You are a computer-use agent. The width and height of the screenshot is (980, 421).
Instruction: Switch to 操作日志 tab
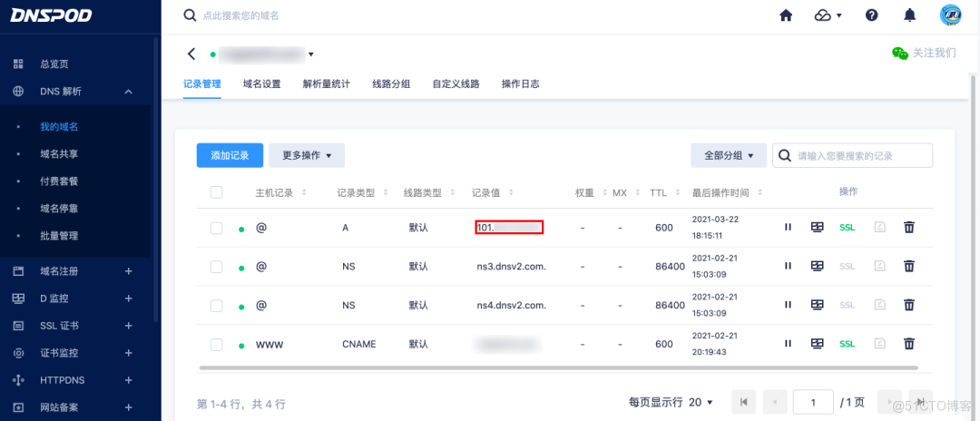(x=521, y=83)
